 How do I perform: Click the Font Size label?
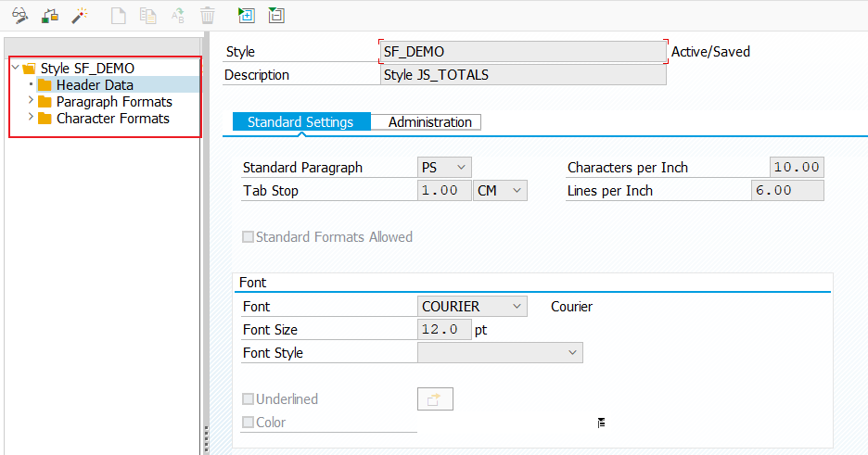[x=270, y=330]
